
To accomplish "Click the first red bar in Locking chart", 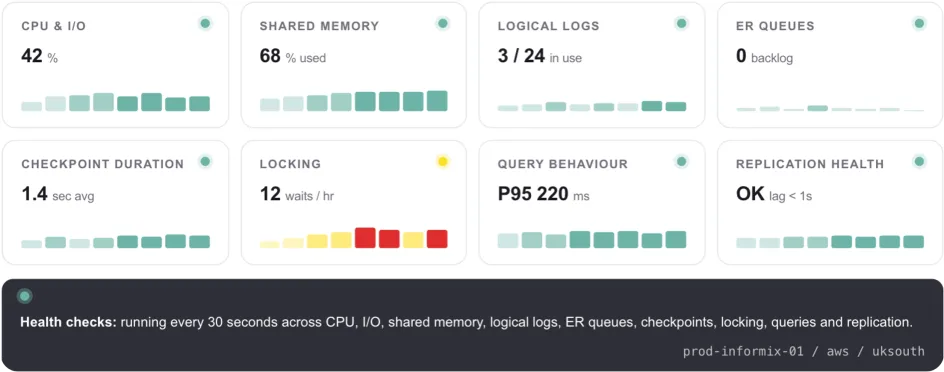I will point(365,238).
